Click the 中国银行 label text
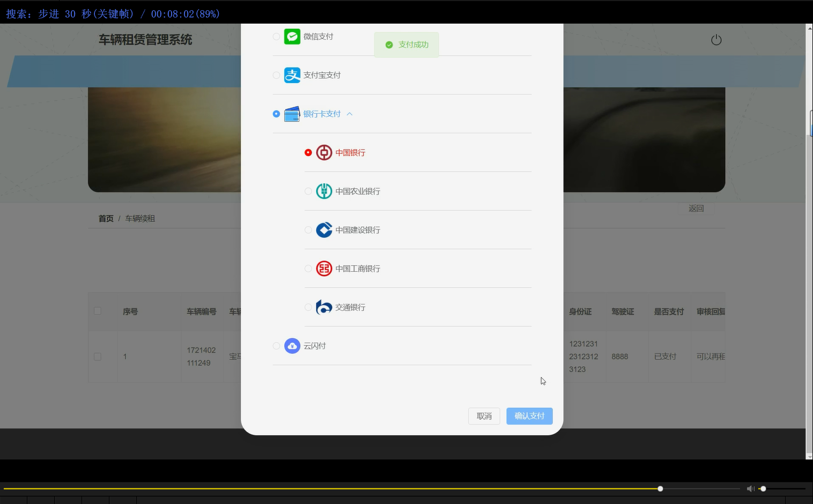The height and width of the screenshot is (504, 813). point(350,152)
